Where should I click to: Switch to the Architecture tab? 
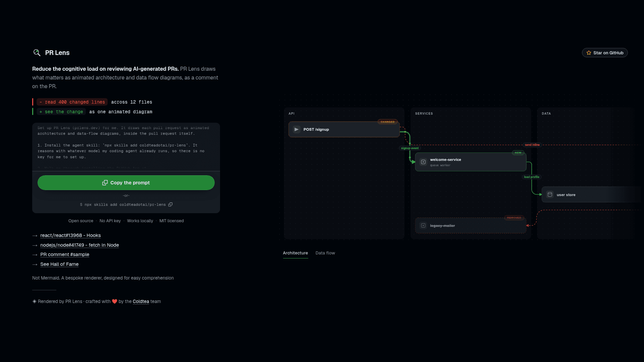296,253
